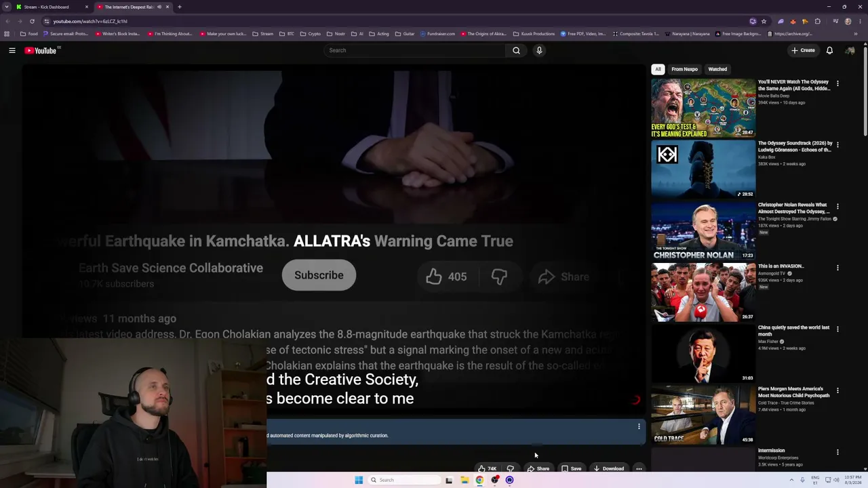Viewport: 868px width, 488px height.
Task: Click the search magnifier button
Action: tap(516, 50)
